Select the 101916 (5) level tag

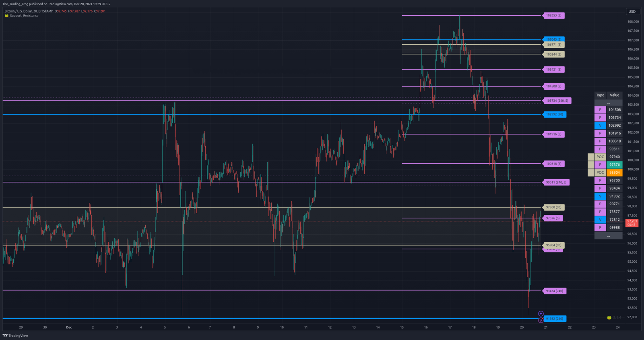553,134
